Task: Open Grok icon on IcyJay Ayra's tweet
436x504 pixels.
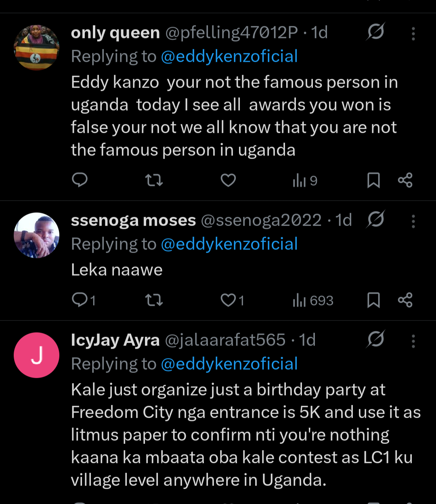Action: pyautogui.click(x=376, y=339)
